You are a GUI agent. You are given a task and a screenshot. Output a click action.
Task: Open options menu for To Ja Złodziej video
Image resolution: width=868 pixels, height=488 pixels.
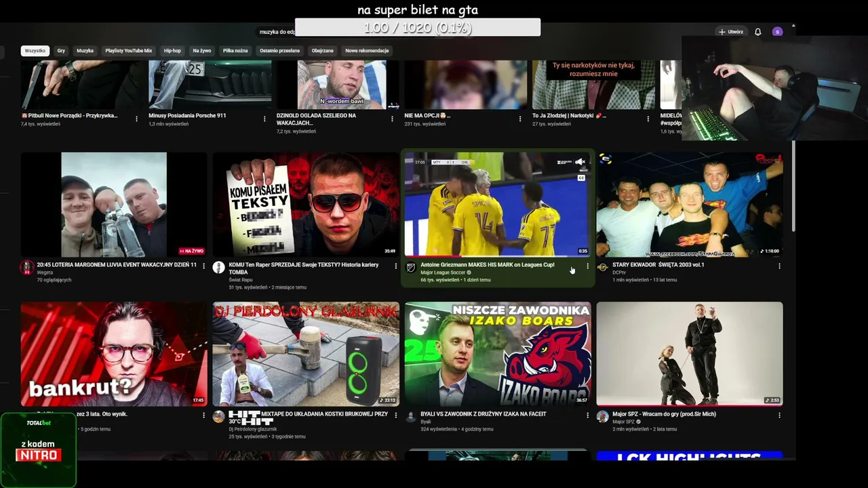point(648,119)
